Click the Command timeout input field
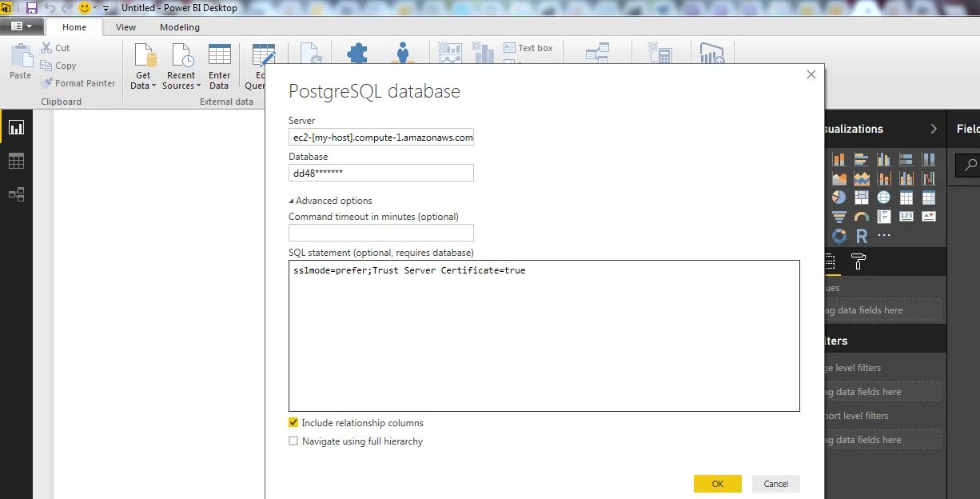The width and height of the screenshot is (980, 499). (x=381, y=233)
